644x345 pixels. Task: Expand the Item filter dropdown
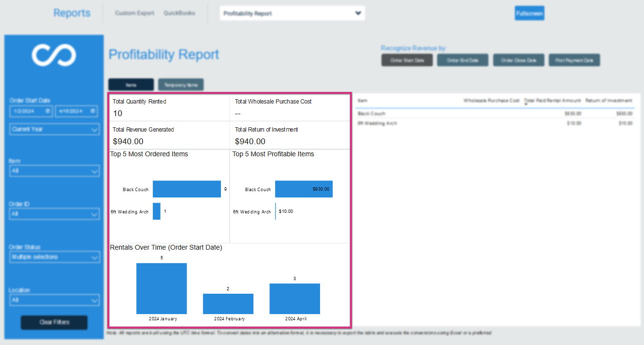click(x=54, y=171)
